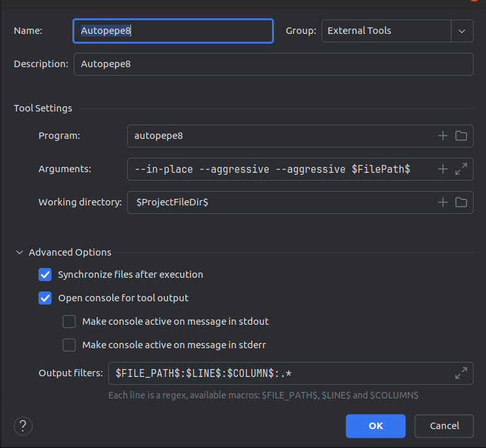Focus the Name input field
The width and height of the screenshot is (486, 448).
[x=174, y=31]
